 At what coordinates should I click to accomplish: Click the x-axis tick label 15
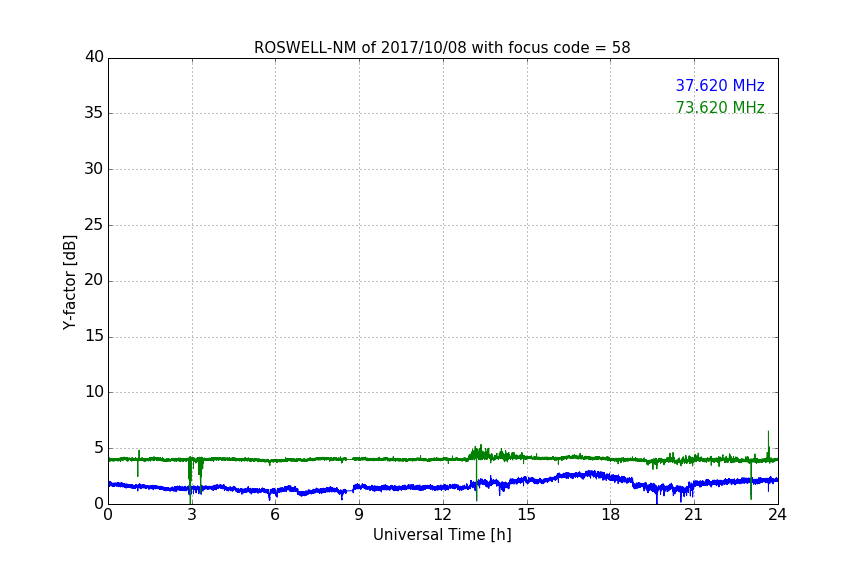(527, 515)
